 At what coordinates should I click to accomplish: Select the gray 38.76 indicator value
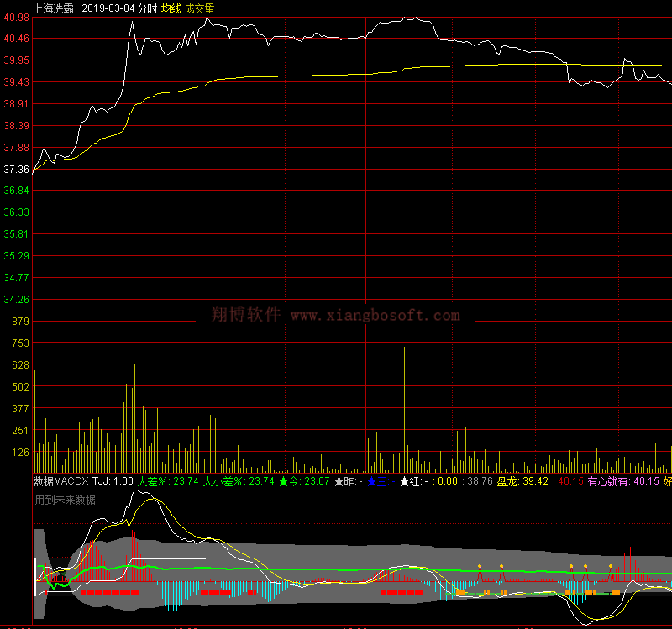480,481
